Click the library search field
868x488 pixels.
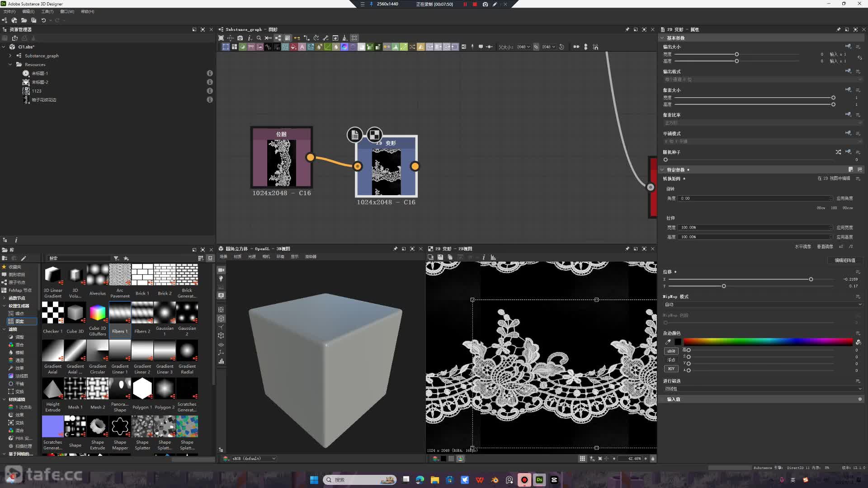(79, 258)
